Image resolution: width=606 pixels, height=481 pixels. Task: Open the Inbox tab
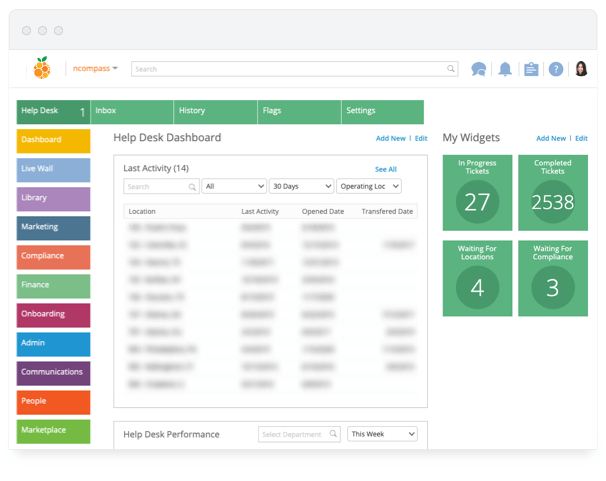coord(132,112)
